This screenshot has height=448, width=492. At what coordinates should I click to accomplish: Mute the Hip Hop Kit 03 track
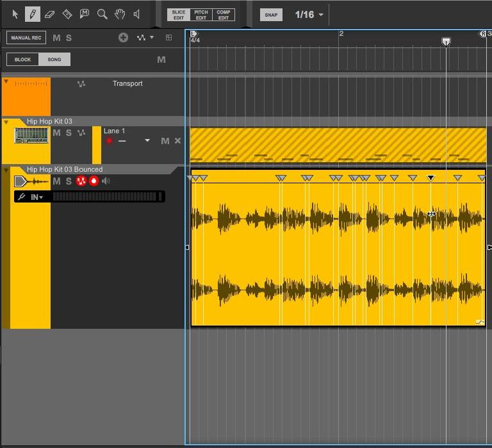(56, 133)
